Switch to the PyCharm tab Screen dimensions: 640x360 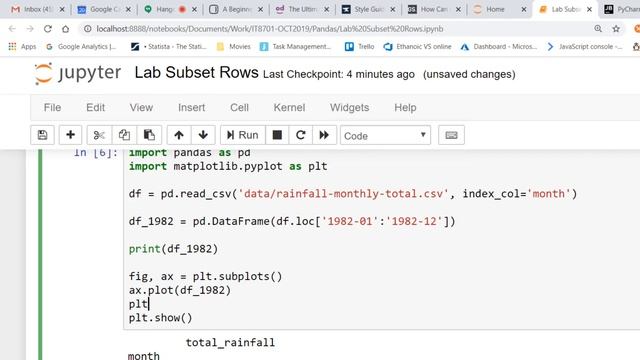click(x=621, y=9)
